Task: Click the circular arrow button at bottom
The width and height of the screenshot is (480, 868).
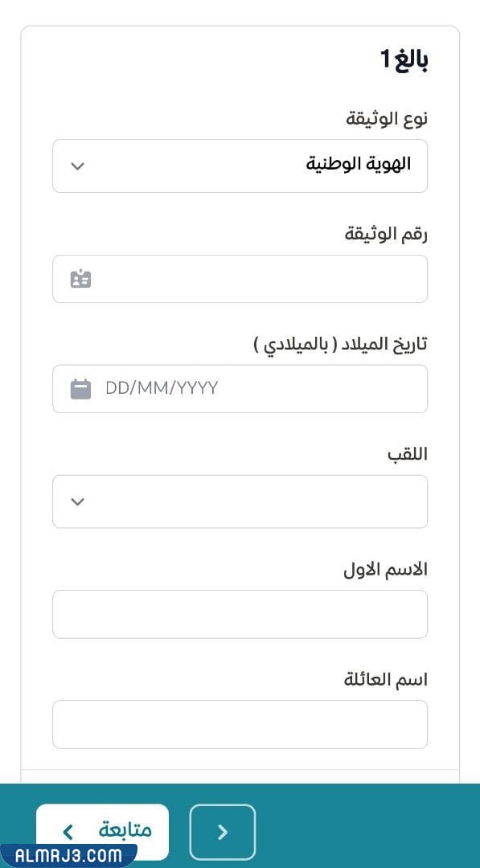Action: tap(223, 832)
